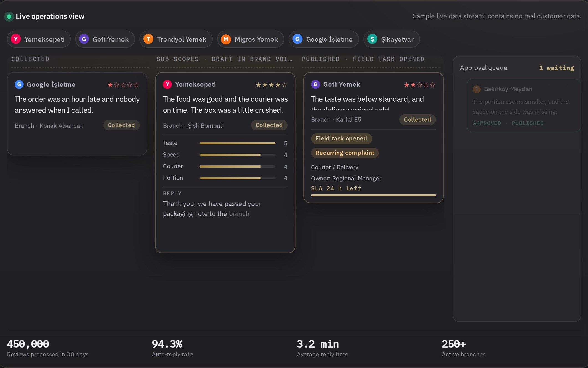Viewport: 588px width, 368px height.
Task: Click the four-star rating on Yemeksepeti card
Action: pyautogui.click(x=271, y=85)
